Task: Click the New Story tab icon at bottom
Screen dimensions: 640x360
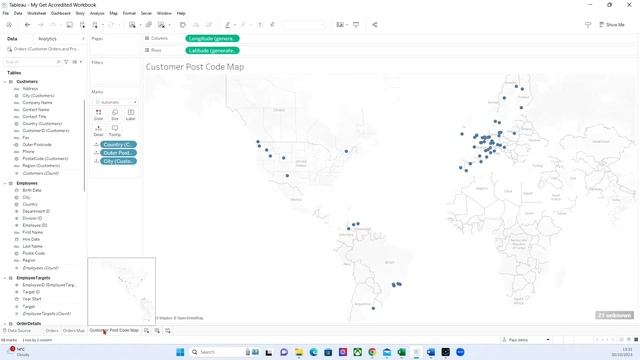Action: [x=168, y=331]
